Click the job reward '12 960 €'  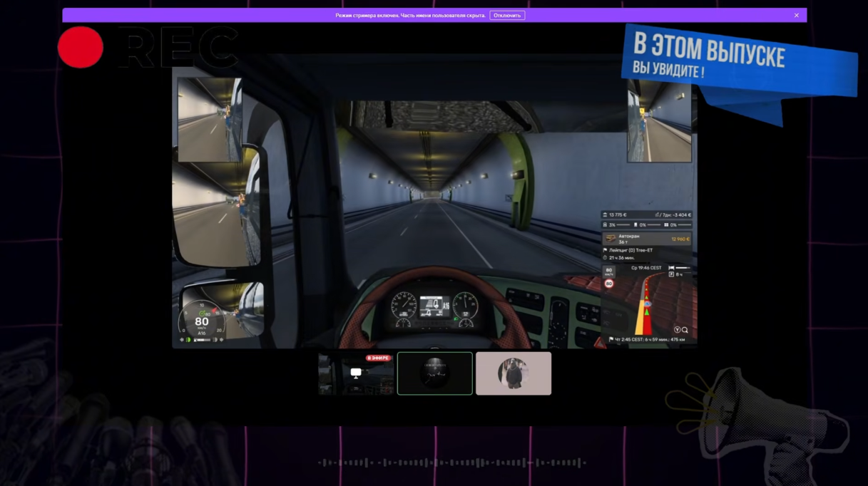tap(680, 239)
